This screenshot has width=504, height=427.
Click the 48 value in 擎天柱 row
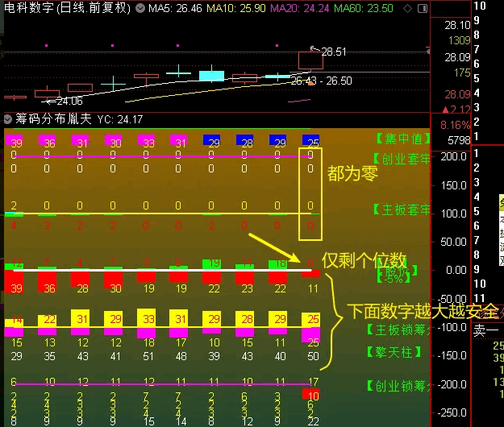click(x=181, y=356)
